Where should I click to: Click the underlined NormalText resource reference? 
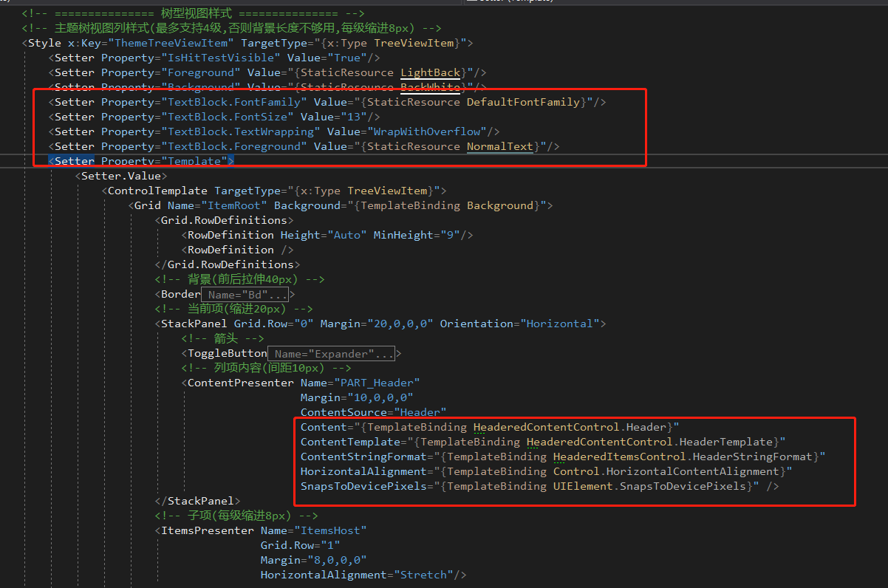[x=499, y=146]
